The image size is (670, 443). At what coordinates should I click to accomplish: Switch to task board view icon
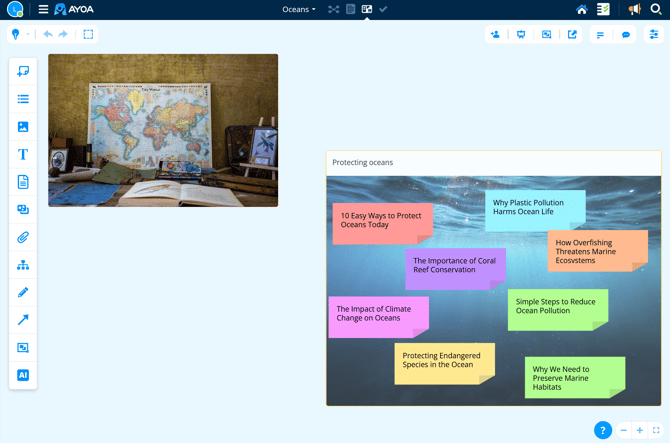(x=350, y=9)
